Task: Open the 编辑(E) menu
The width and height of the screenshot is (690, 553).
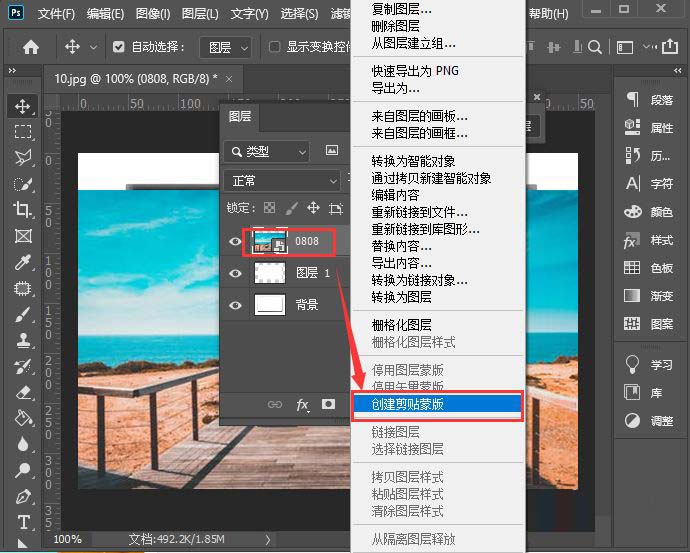Action: (x=105, y=14)
